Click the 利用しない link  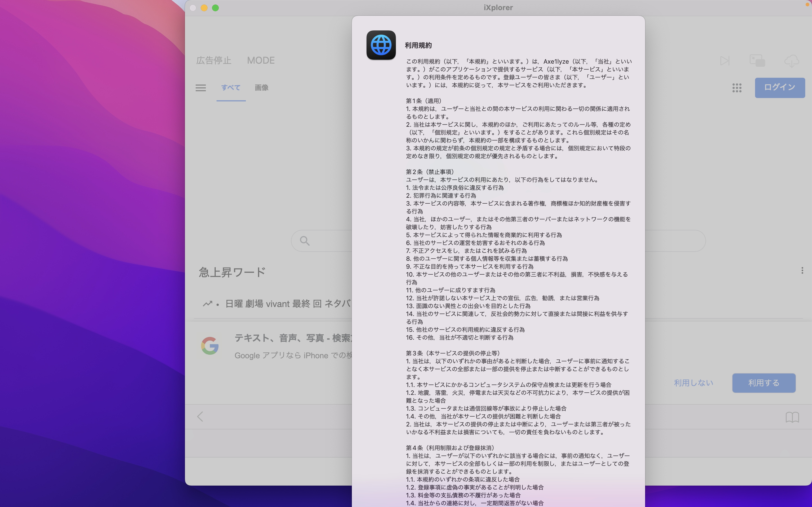pyautogui.click(x=693, y=383)
